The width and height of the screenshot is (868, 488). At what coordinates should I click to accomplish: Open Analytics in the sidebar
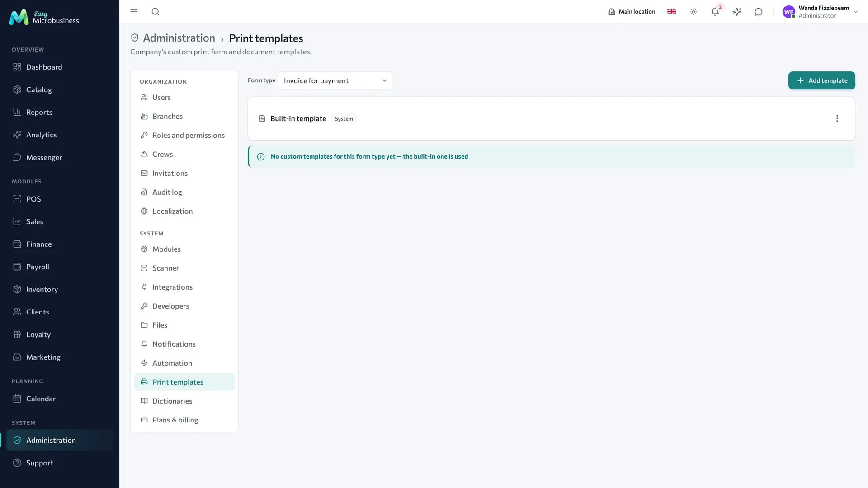coord(60,135)
